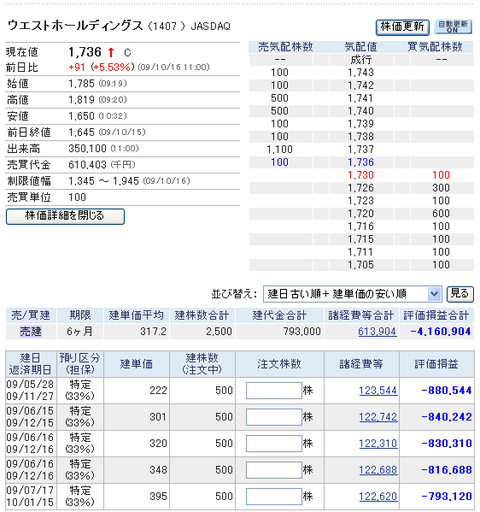Click the high price 1,819
This screenshot has width=480, height=512.
(81, 100)
